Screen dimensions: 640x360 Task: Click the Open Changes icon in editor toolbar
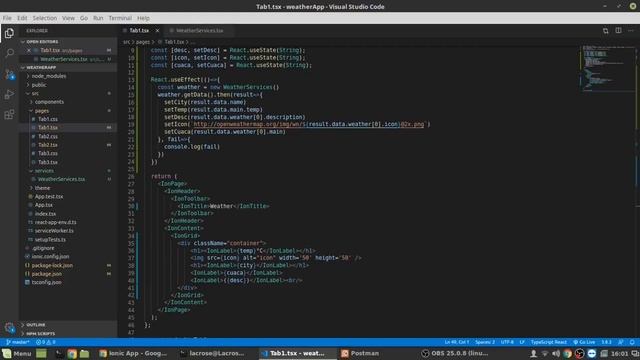point(605,31)
